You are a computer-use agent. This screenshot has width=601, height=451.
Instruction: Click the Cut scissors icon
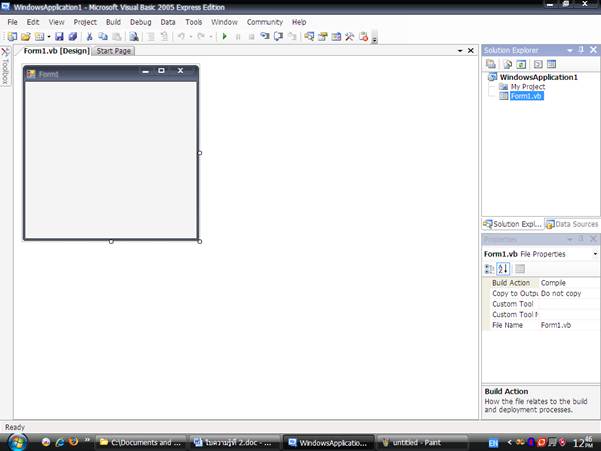[89, 36]
